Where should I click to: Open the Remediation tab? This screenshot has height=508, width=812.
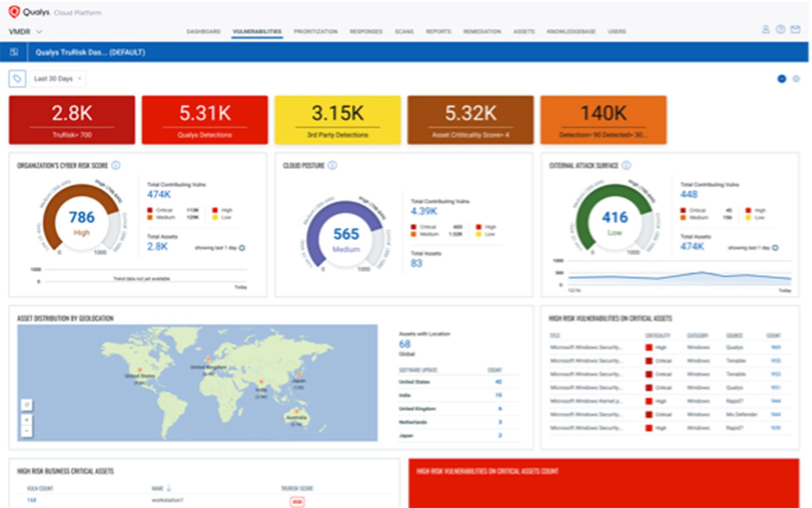pyautogui.click(x=482, y=32)
